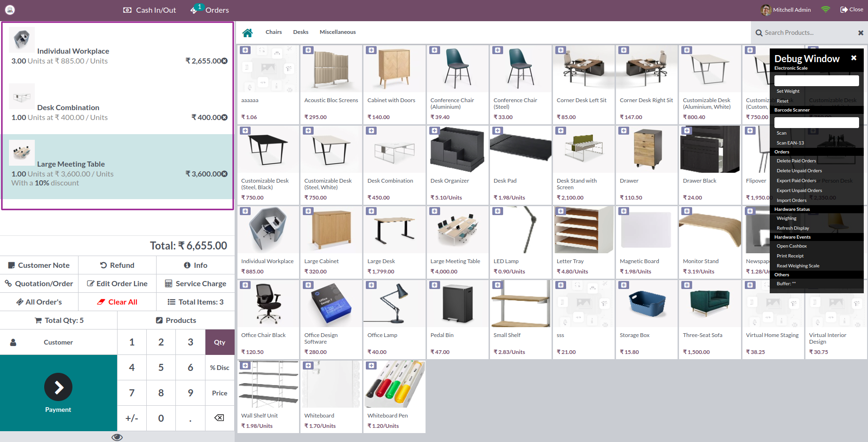Click the wifi connection status icon
868x442 pixels.
coord(825,9)
